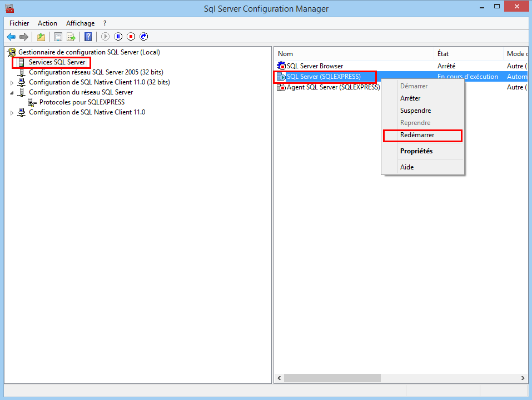Click the application icon in title bar

[9, 8]
